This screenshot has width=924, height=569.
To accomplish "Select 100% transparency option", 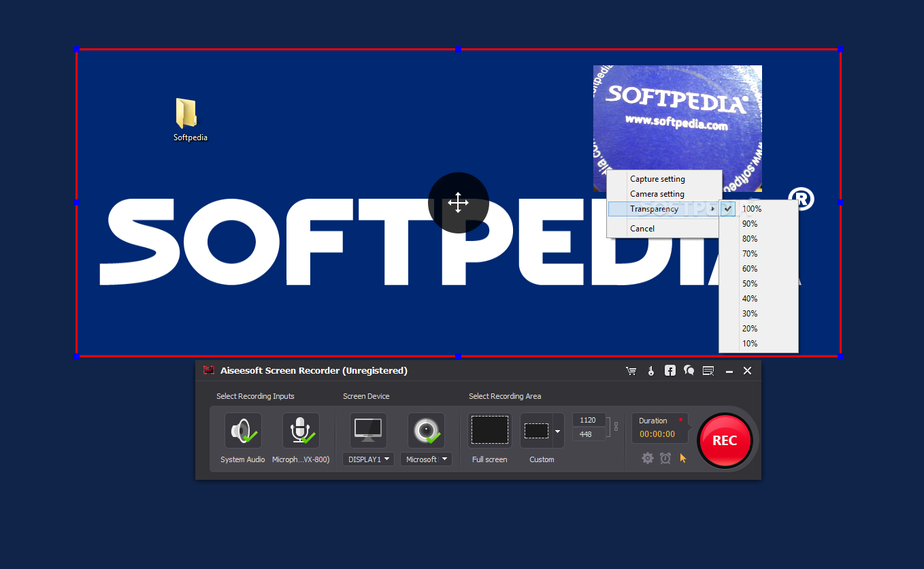I will click(758, 209).
